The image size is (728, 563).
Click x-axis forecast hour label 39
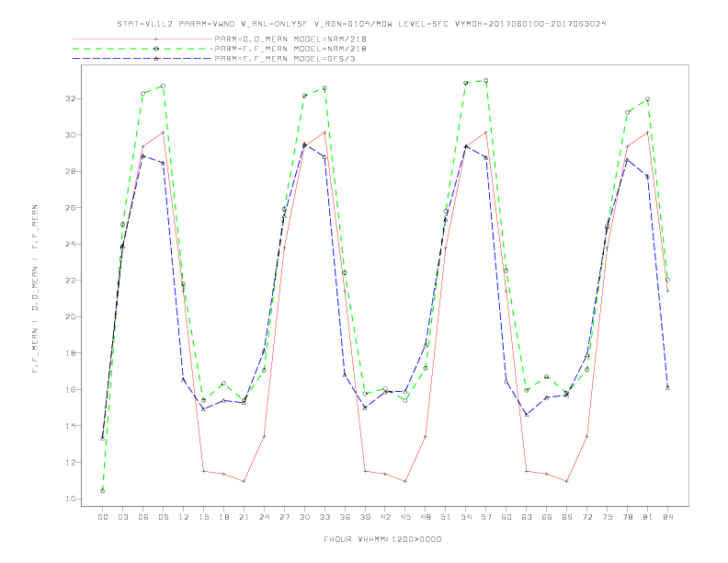tap(365, 517)
